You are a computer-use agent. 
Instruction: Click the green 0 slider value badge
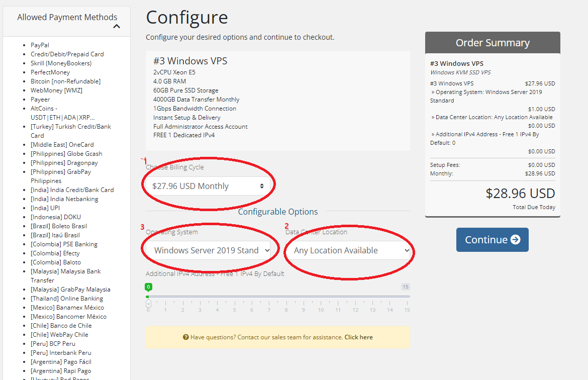click(x=148, y=287)
